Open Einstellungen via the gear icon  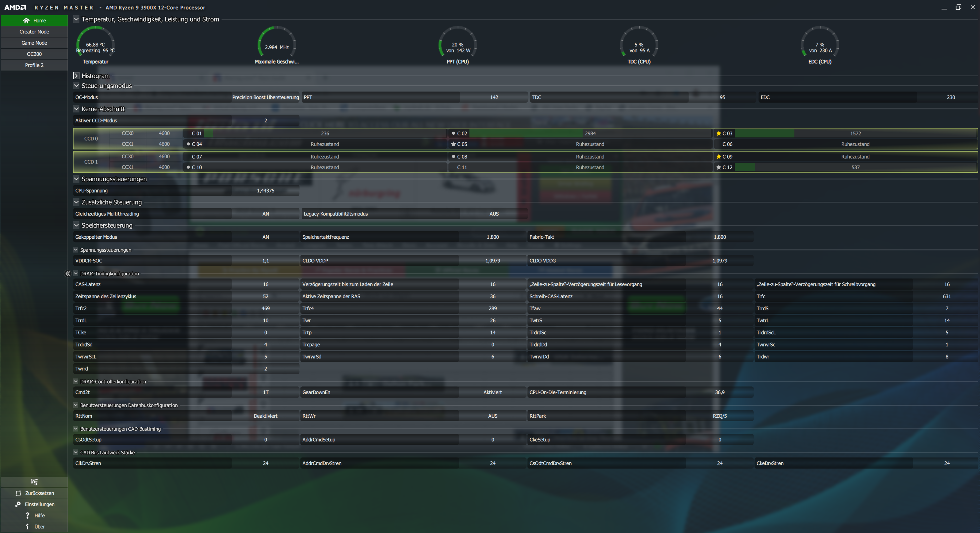[18, 504]
